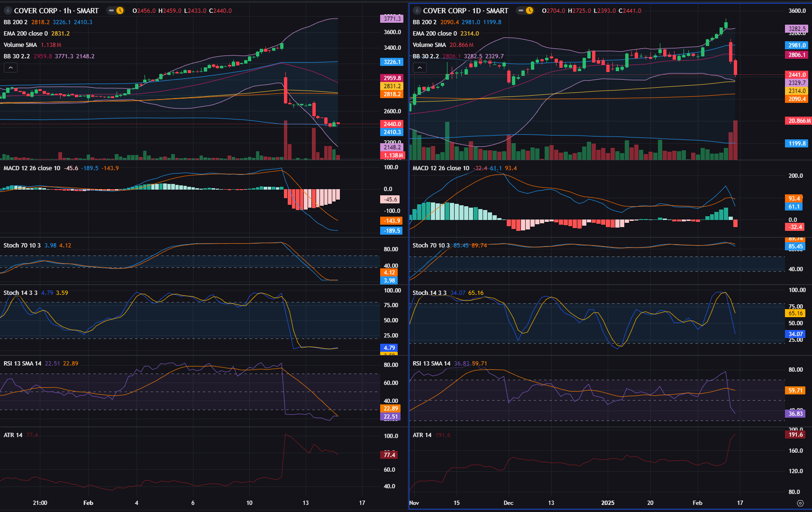Viewport: 812px width, 512px height.
Task: Click the -32.4 MACD histogram label in 1D chart
Action: coord(795,227)
